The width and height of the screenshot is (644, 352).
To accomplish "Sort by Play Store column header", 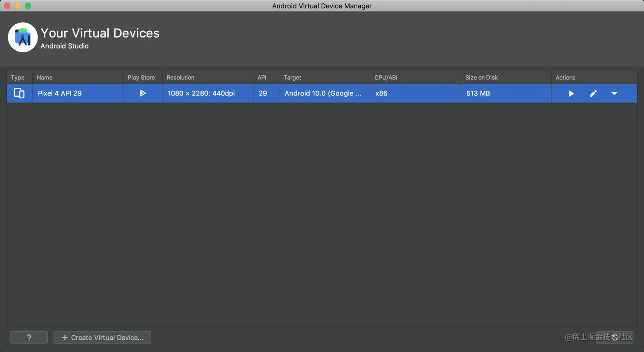I will coord(143,78).
